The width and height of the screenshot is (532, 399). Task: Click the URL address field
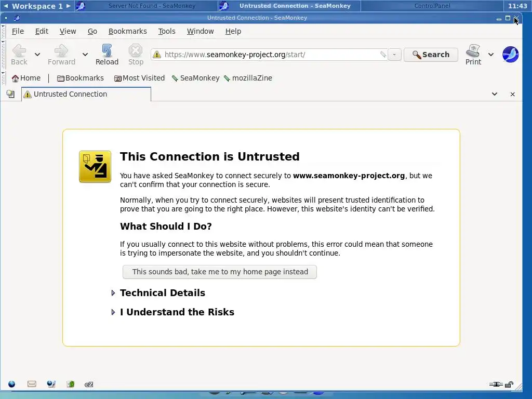(270, 55)
